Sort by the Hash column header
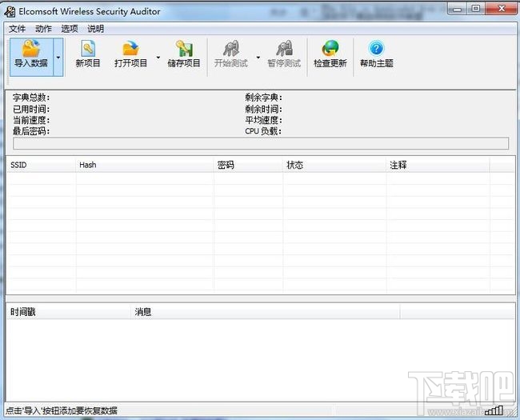The width and height of the screenshot is (520, 420). [145, 165]
